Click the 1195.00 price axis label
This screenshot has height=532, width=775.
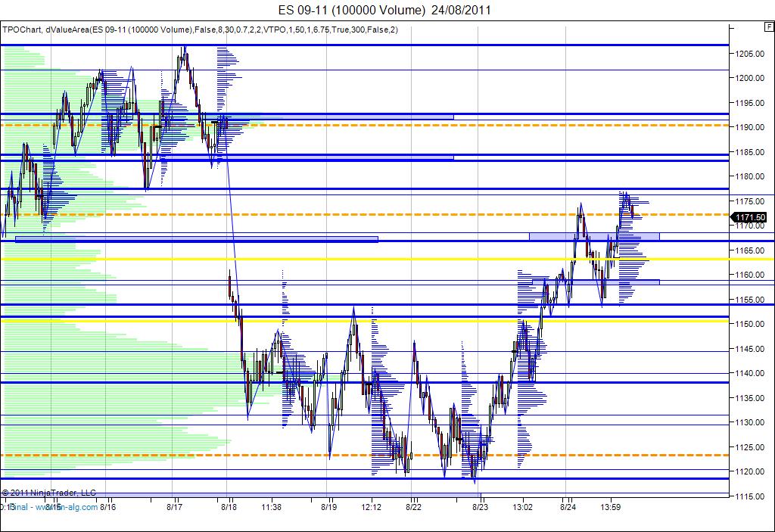pos(750,103)
